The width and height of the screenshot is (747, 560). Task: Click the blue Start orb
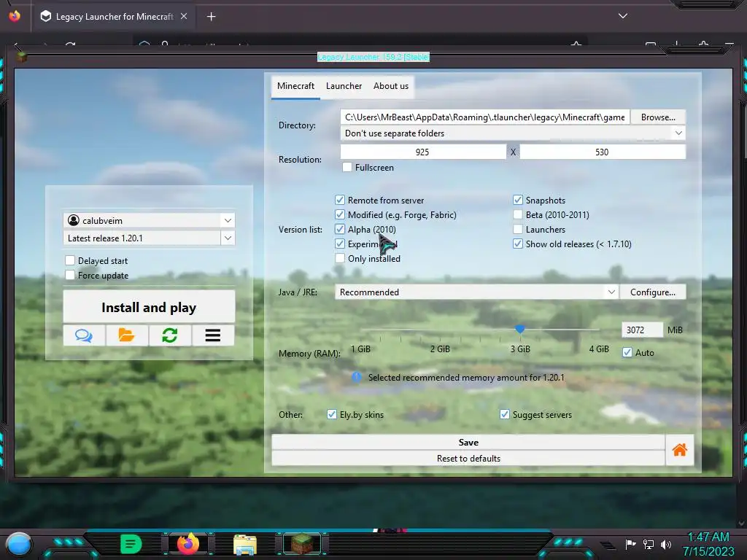tap(18, 545)
